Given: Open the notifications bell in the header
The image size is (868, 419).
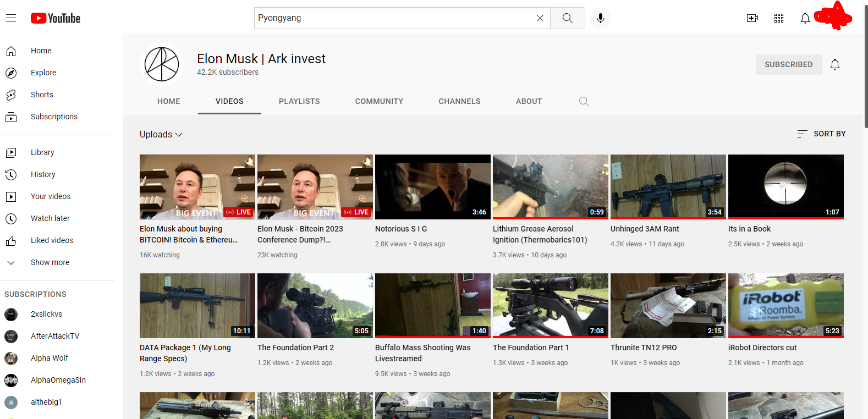Looking at the screenshot, I should (805, 18).
